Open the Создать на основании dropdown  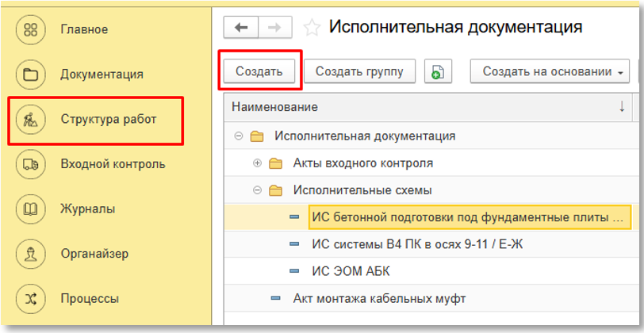pos(549,72)
